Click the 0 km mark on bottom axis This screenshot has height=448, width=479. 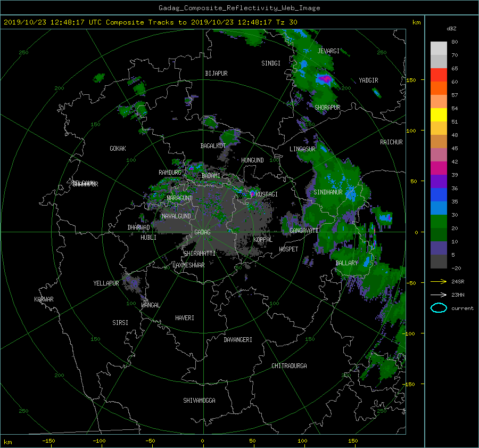pos(203,441)
